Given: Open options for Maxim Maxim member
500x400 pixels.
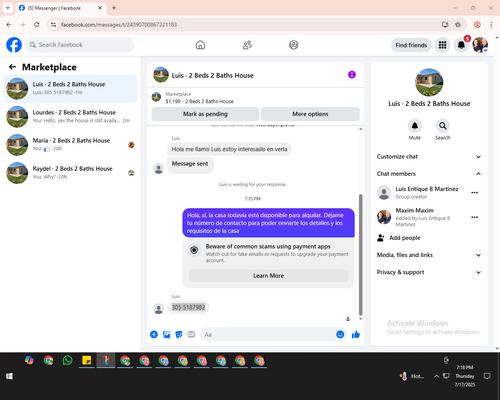Looking at the screenshot, I should 475,217.
